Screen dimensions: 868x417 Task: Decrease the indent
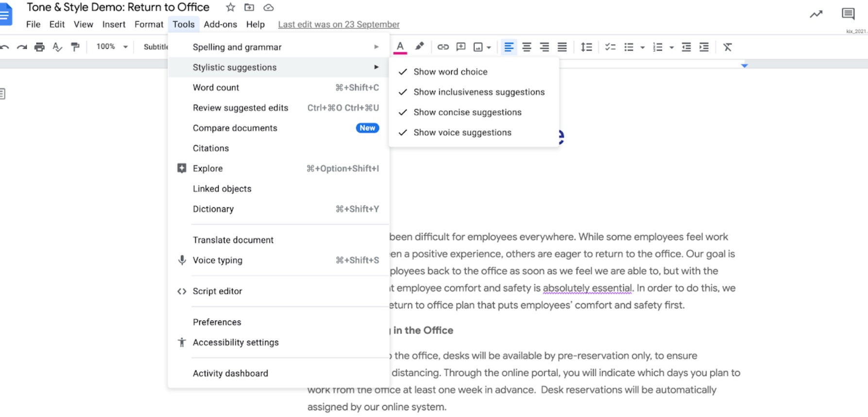686,47
